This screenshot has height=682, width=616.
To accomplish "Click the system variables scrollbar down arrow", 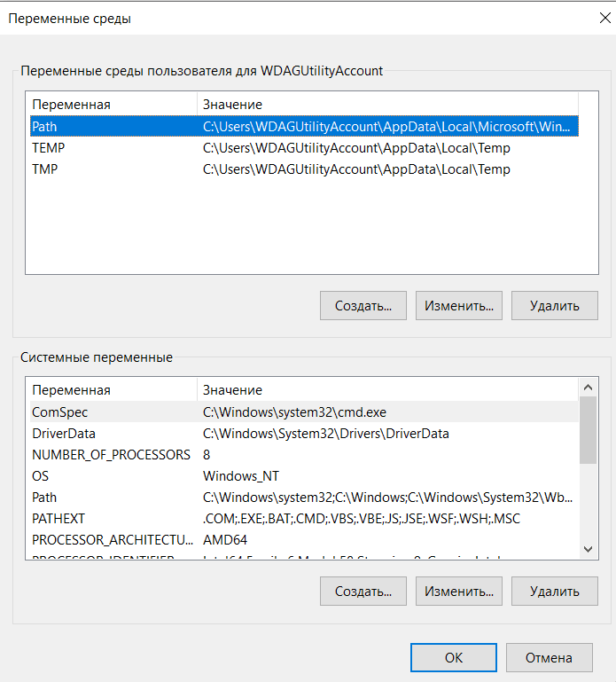I will pos(588,549).
